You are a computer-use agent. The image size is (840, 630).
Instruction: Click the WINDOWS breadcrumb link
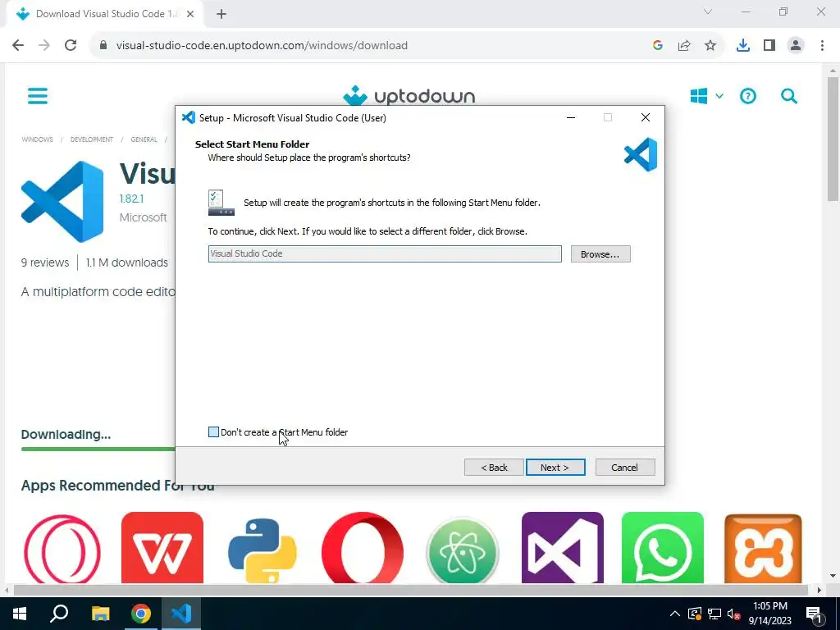(x=38, y=139)
